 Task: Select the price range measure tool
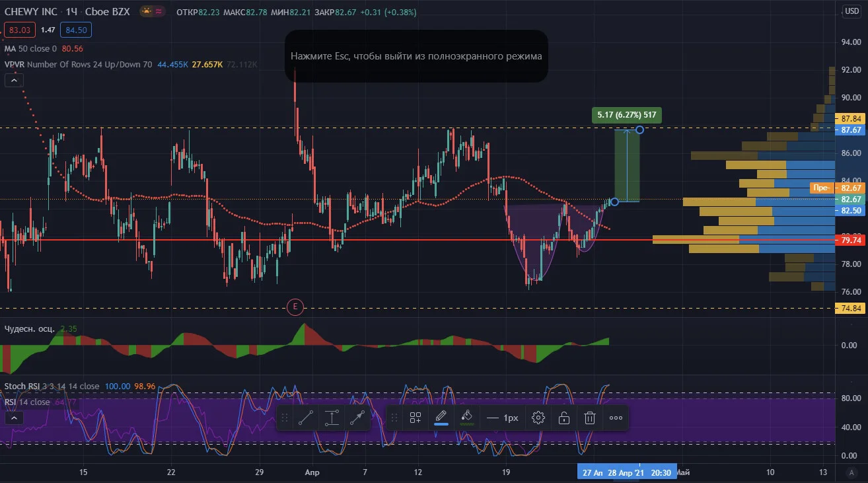(332, 418)
